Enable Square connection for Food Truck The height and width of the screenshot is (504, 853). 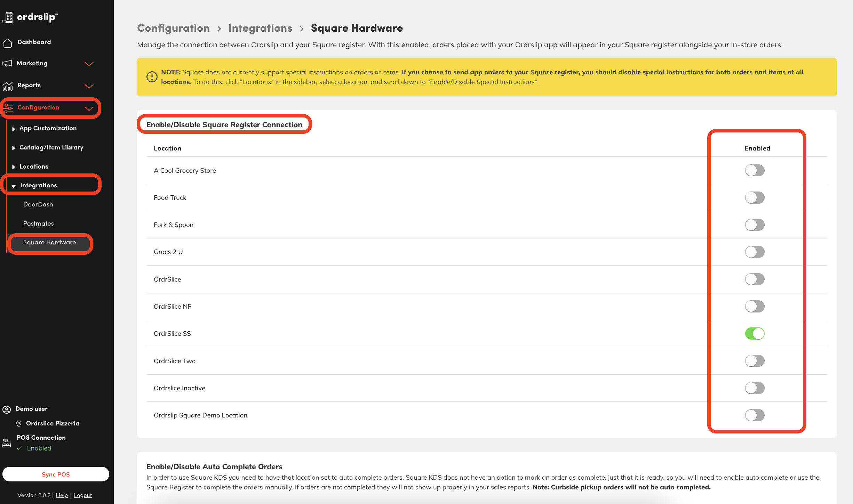click(755, 198)
